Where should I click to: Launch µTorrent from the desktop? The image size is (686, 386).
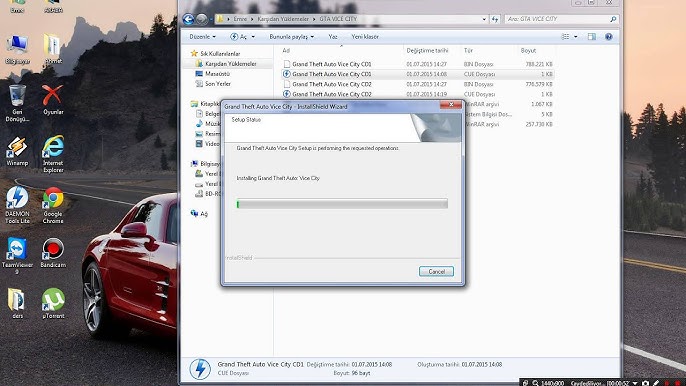[x=53, y=304]
